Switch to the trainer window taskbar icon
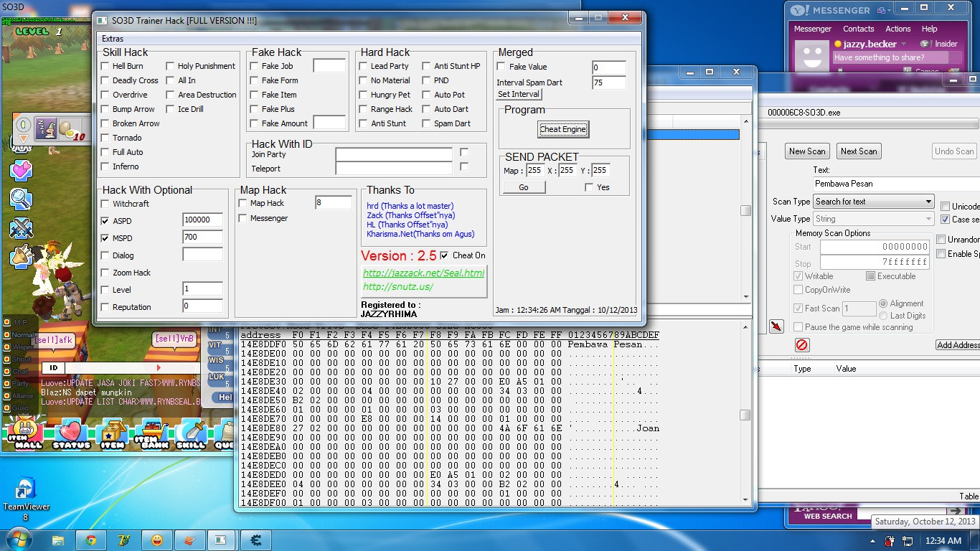980x551 pixels. [x=222, y=540]
